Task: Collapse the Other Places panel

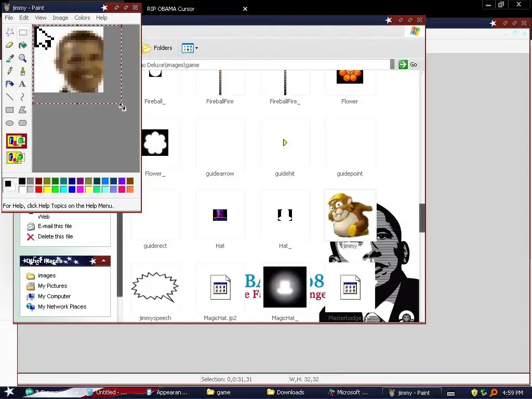Action: coord(103,261)
